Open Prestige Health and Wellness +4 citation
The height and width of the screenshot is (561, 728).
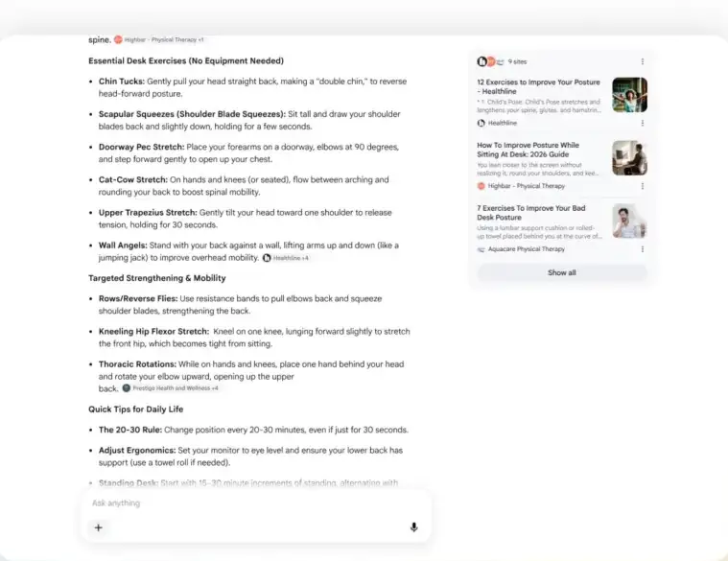(170, 388)
